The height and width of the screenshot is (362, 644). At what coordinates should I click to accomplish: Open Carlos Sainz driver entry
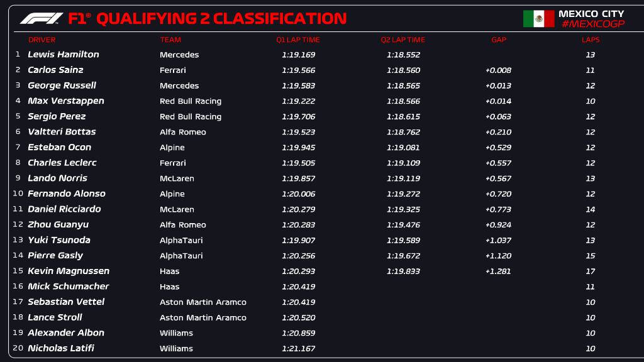click(x=55, y=70)
